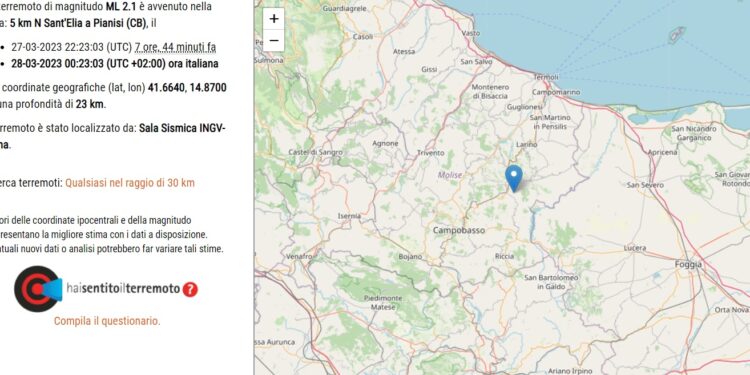Click the 'haisentitoilterremoto' text logo
This screenshot has height=375, width=750.
(x=123, y=288)
